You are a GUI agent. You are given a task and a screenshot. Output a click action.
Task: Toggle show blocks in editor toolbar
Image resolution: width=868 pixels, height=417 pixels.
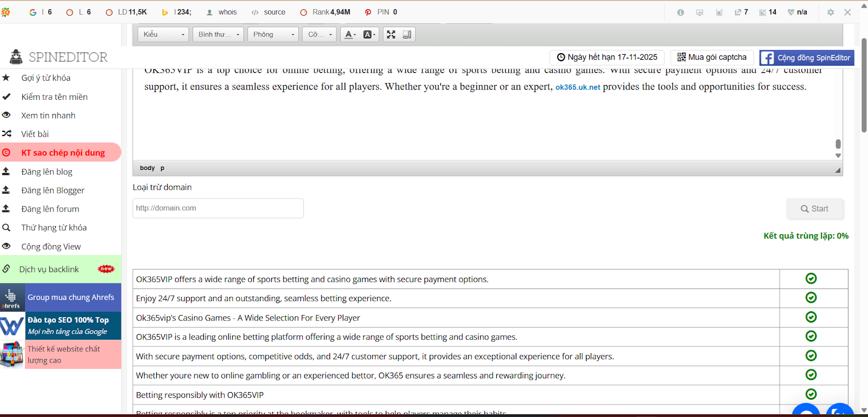(407, 34)
